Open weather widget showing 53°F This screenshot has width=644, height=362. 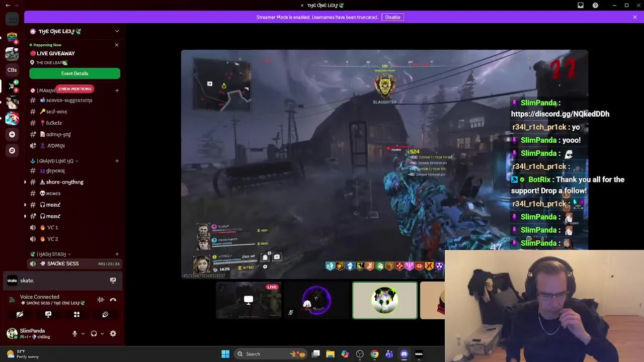click(x=23, y=354)
